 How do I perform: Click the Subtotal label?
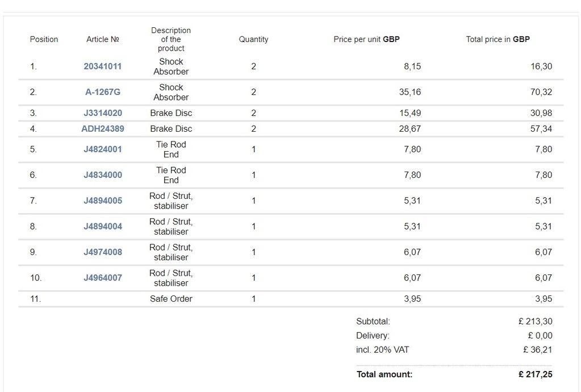pos(373,321)
